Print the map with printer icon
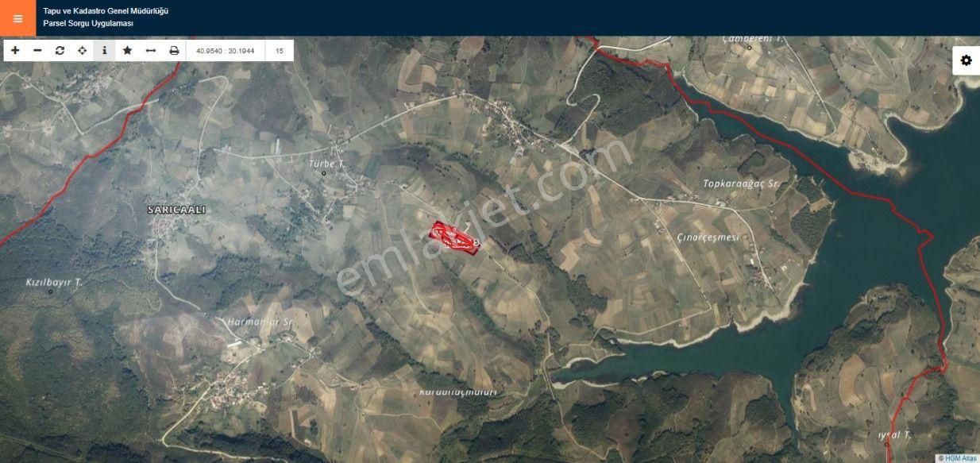This screenshot has height=463, width=980. (x=174, y=50)
